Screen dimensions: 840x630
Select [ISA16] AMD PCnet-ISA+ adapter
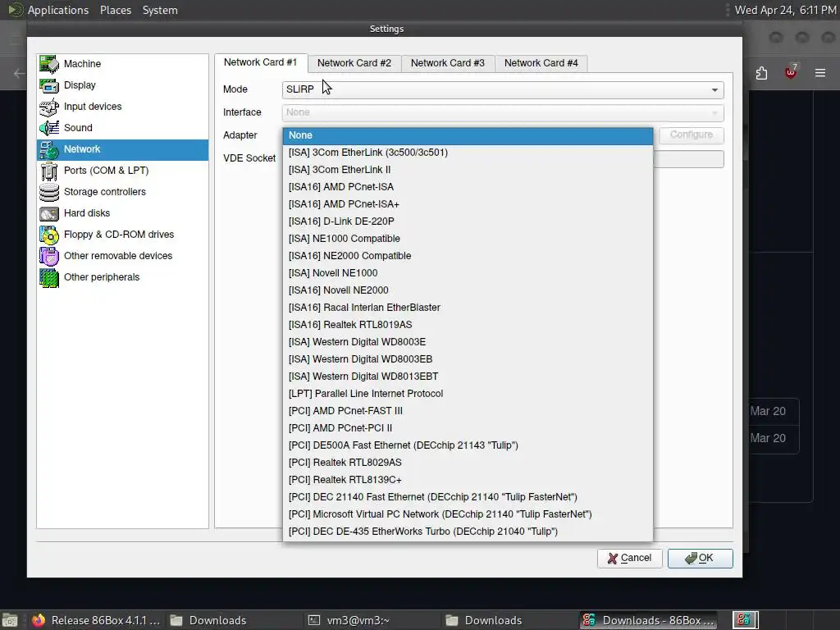click(x=468, y=204)
